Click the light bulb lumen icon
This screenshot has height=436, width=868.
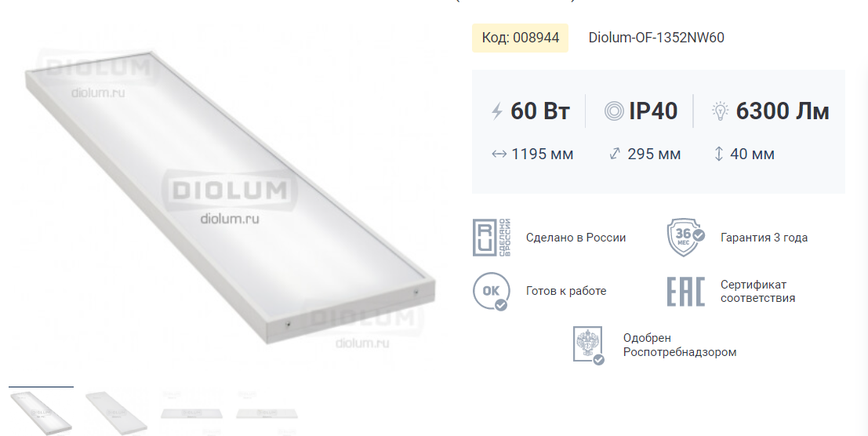point(720,111)
